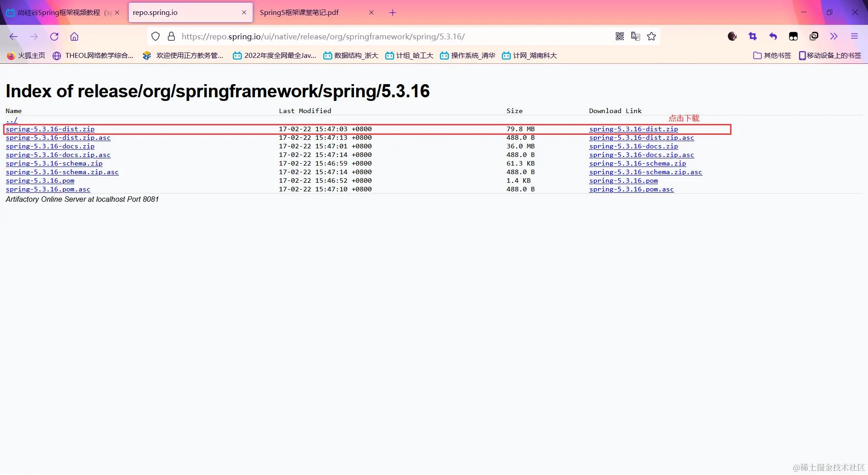The height and width of the screenshot is (475, 868).
Task: Expand the 移动设备上的书签 folder
Action: tap(830, 56)
